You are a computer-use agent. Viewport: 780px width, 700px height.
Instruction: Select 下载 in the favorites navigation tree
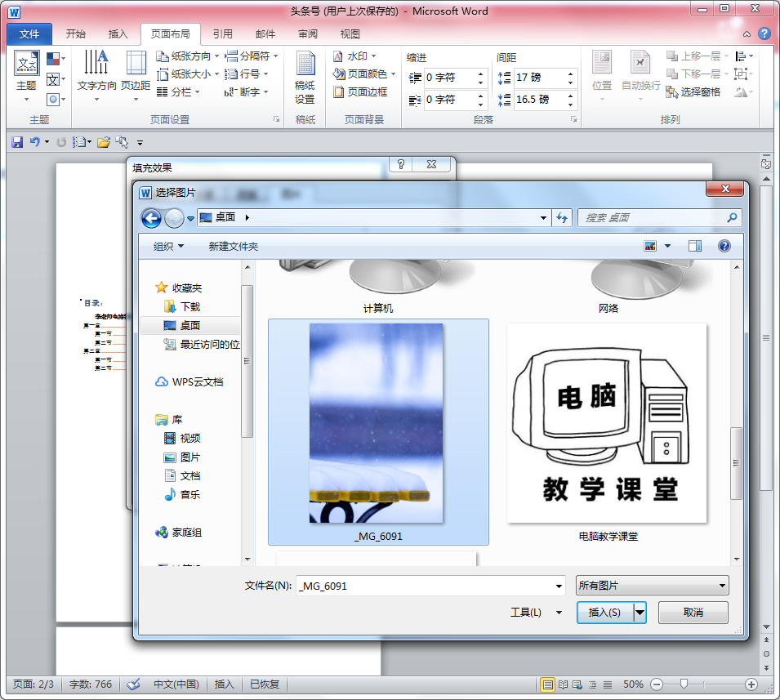click(189, 306)
